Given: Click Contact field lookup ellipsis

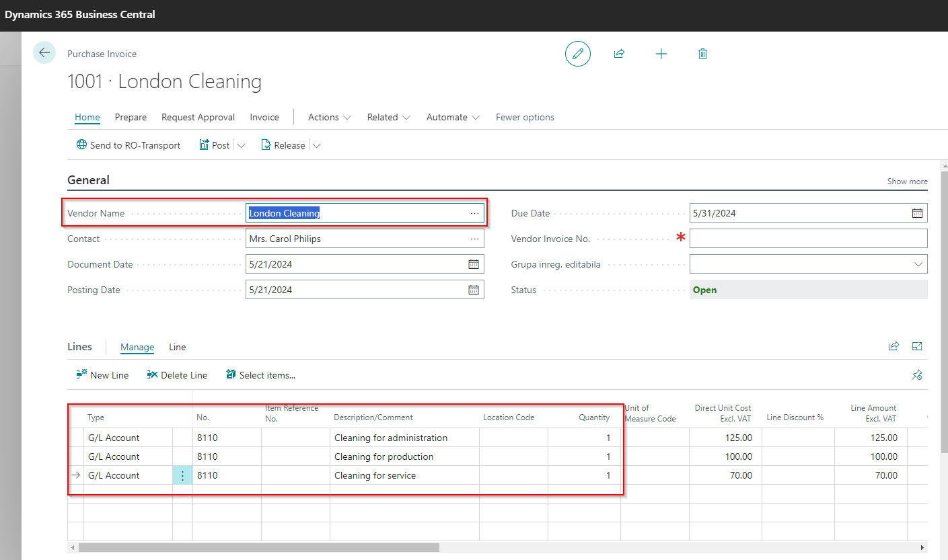Looking at the screenshot, I should click(474, 239).
